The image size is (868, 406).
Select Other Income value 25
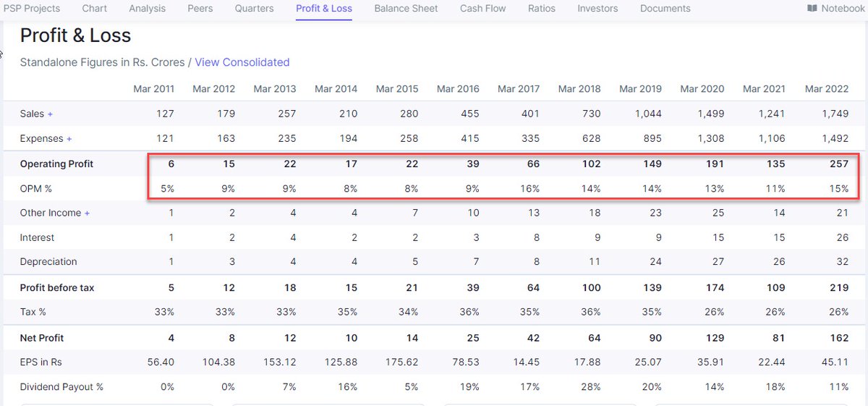[x=718, y=213]
